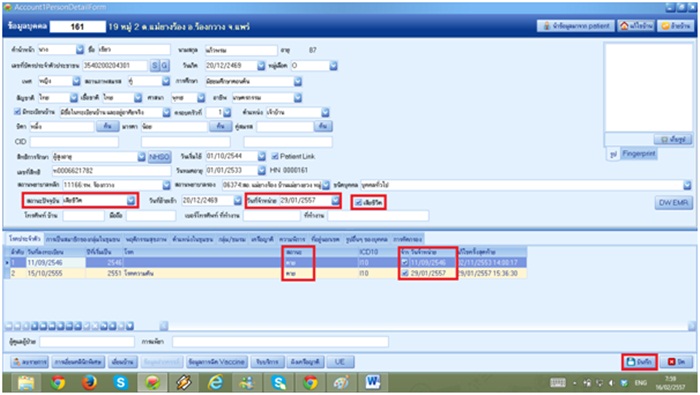The image size is (700, 395).
Task: Open the blood group O dropdown
Action: pos(333,66)
